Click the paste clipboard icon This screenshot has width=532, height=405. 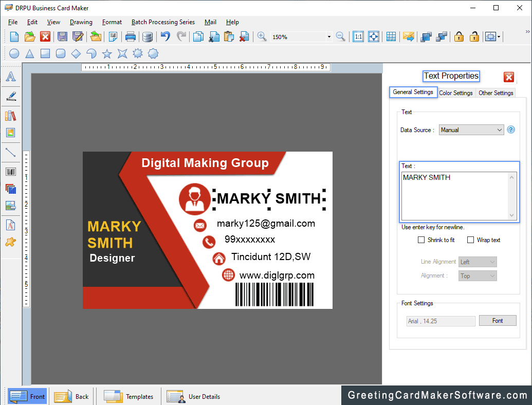[229, 36]
